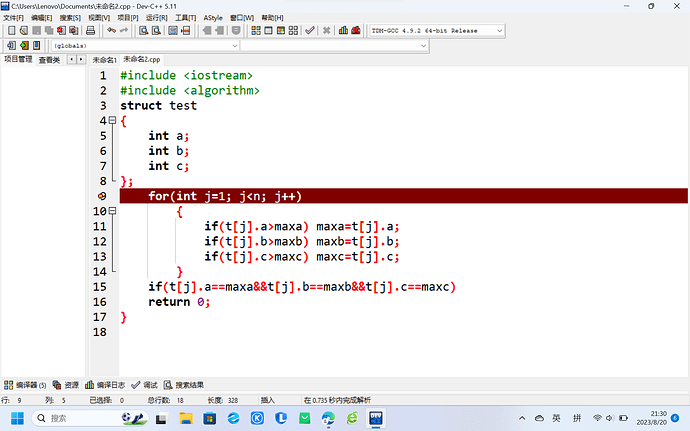Switch to the 项目管理 side tab
690x431 pixels.
click(18, 59)
